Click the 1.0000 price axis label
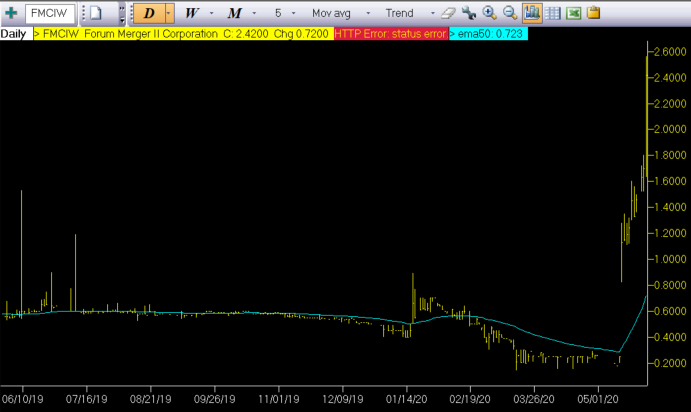Screen dimensions: 691x412 pos(670,259)
